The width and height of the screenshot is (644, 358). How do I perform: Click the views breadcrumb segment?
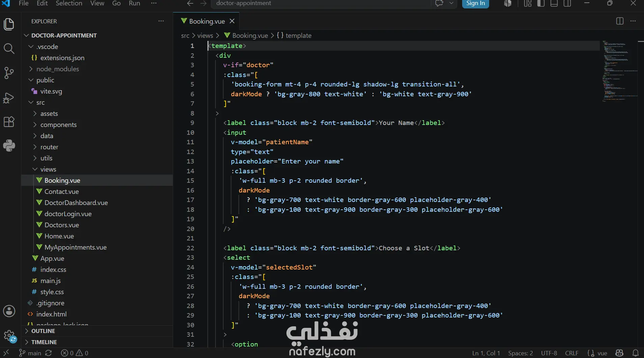[205, 35]
